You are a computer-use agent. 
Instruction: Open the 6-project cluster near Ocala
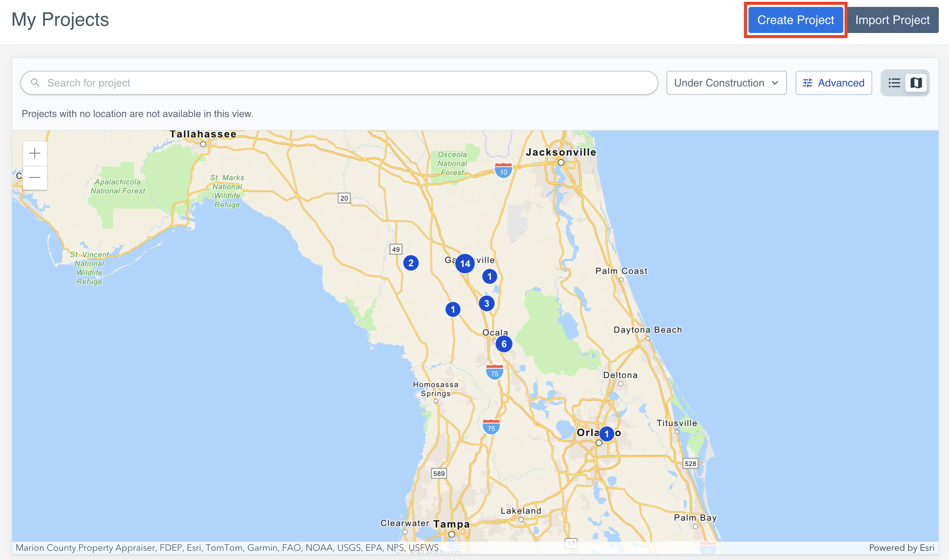pos(504,344)
